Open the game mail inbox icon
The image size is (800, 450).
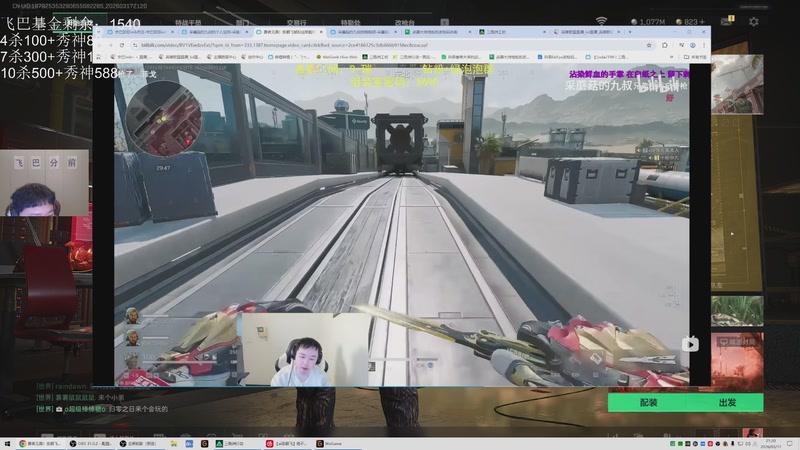727,21
